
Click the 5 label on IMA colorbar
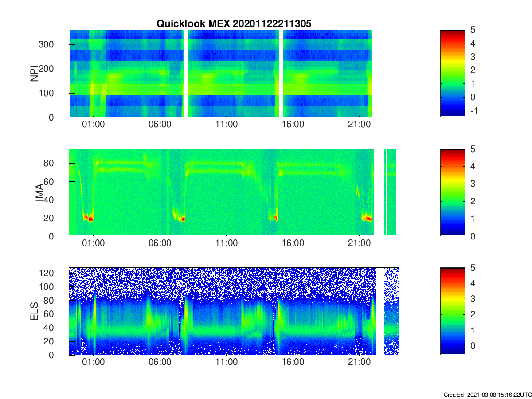click(473, 149)
